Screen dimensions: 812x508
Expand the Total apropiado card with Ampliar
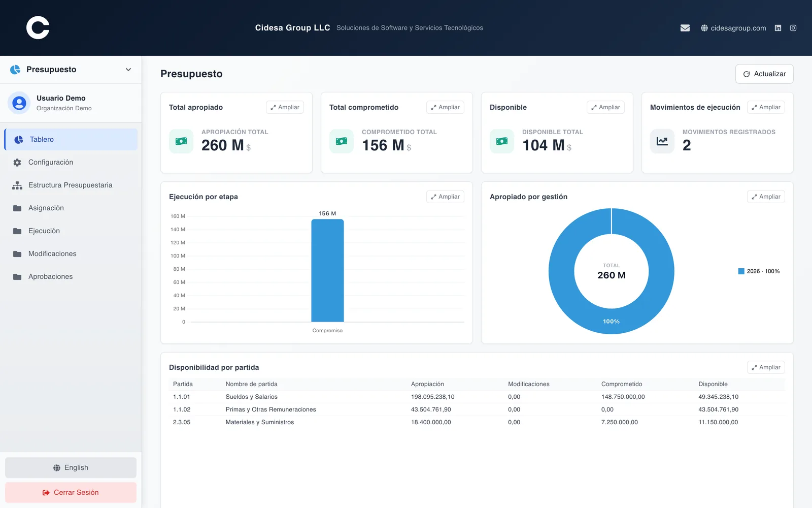coord(285,107)
